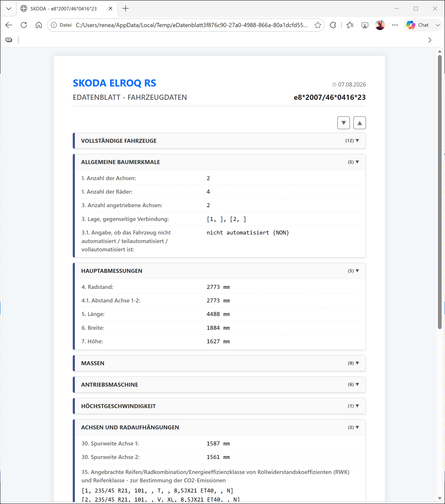445x504 pixels.
Task: Click the Spurweite Achse 2 value 1561 mm
Action: click(x=218, y=457)
